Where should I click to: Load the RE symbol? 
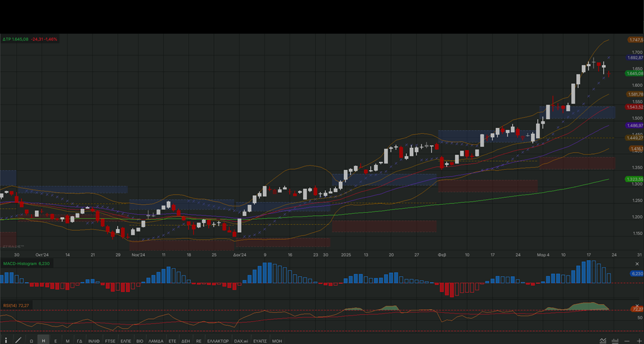[199, 341]
